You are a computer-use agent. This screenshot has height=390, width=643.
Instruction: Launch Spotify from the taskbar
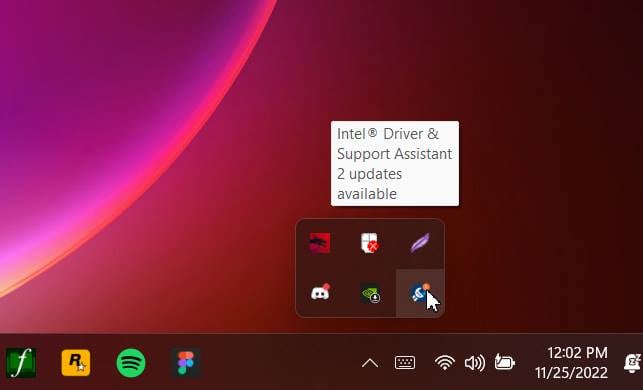pyautogui.click(x=131, y=363)
